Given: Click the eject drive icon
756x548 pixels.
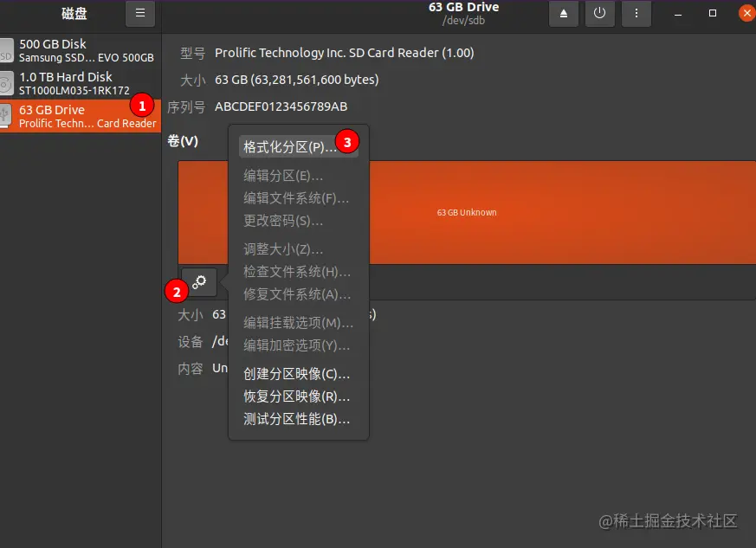Looking at the screenshot, I should [x=564, y=14].
